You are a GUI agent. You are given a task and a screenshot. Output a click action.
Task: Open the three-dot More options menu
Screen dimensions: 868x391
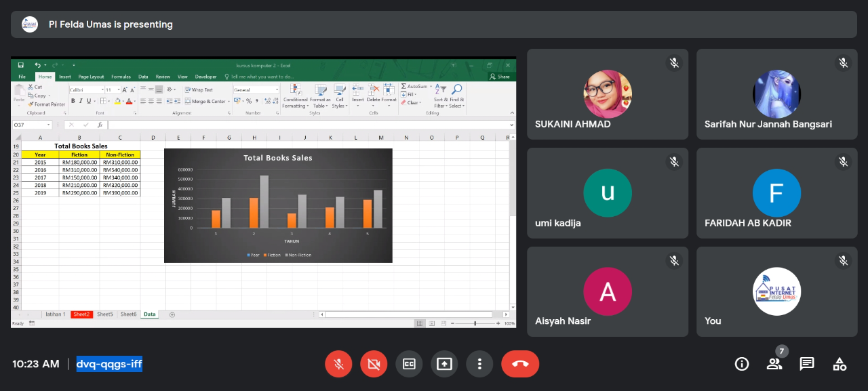(479, 364)
